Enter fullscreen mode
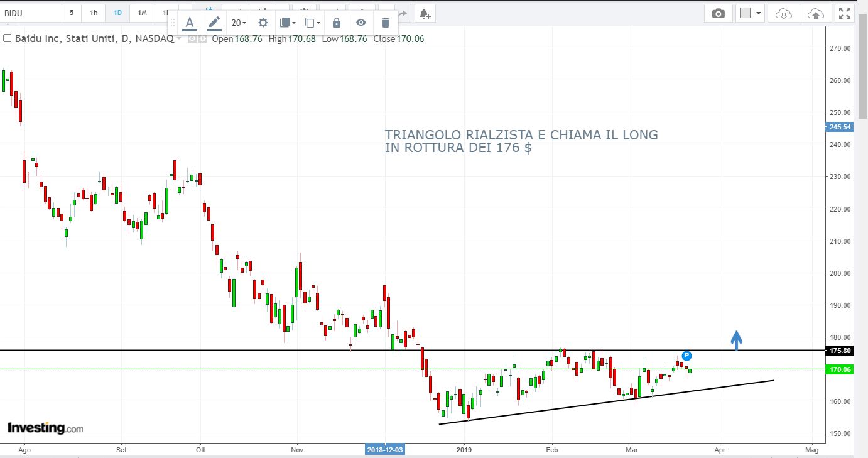Viewport: 868px width, 458px height. pyautogui.click(x=845, y=13)
